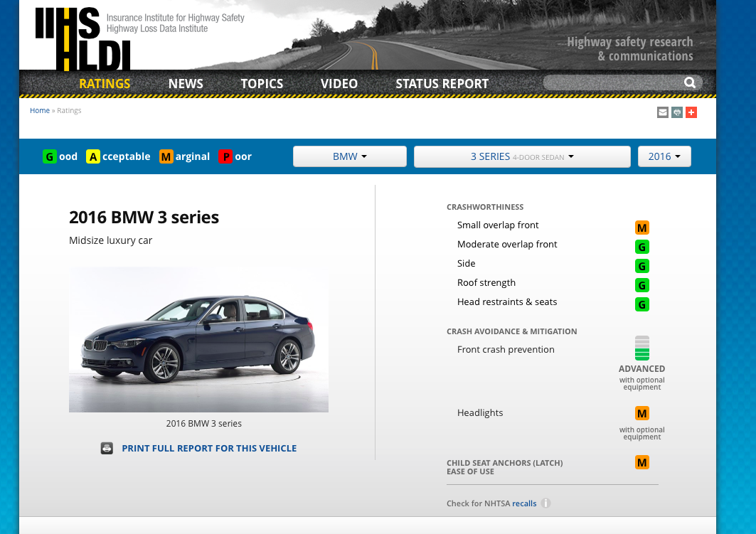The width and height of the screenshot is (756, 534).
Task: Open the TOPICS menu
Action: tap(262, 84)
